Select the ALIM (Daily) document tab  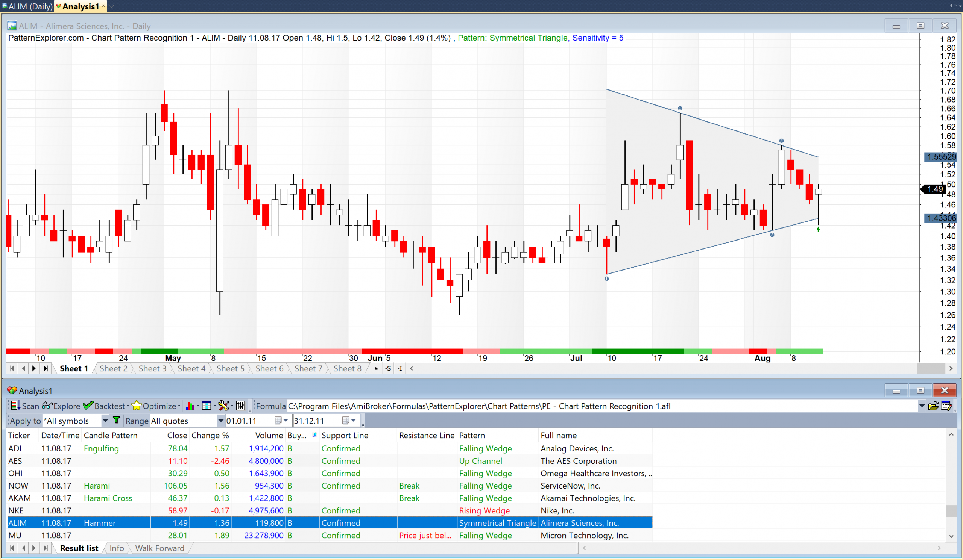point(27,6)
